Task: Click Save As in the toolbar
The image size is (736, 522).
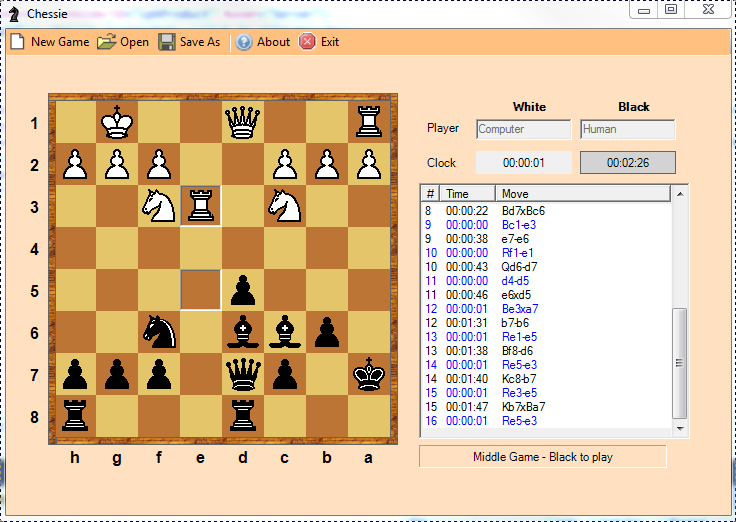Action: pyautogui.click(x=189, y=42)
